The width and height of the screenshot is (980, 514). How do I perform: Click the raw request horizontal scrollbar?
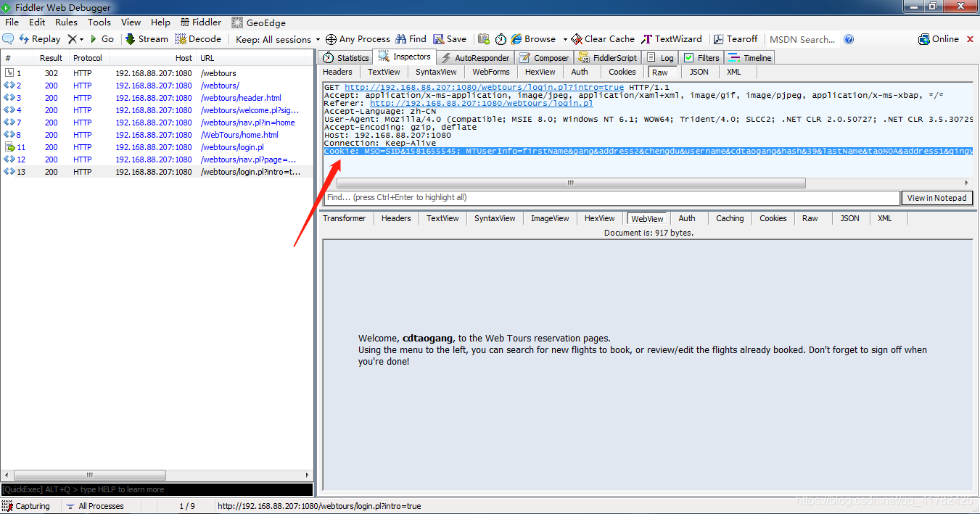click(x=571, y=183)
